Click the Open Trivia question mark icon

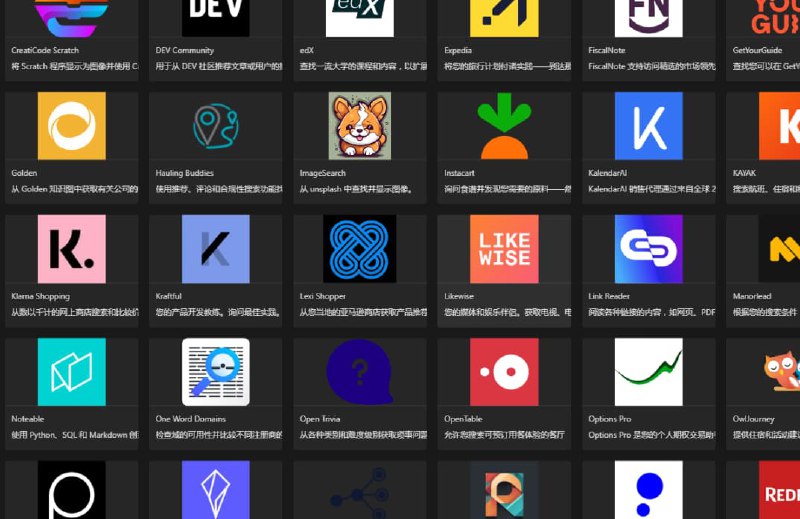[x=359, y=372]
